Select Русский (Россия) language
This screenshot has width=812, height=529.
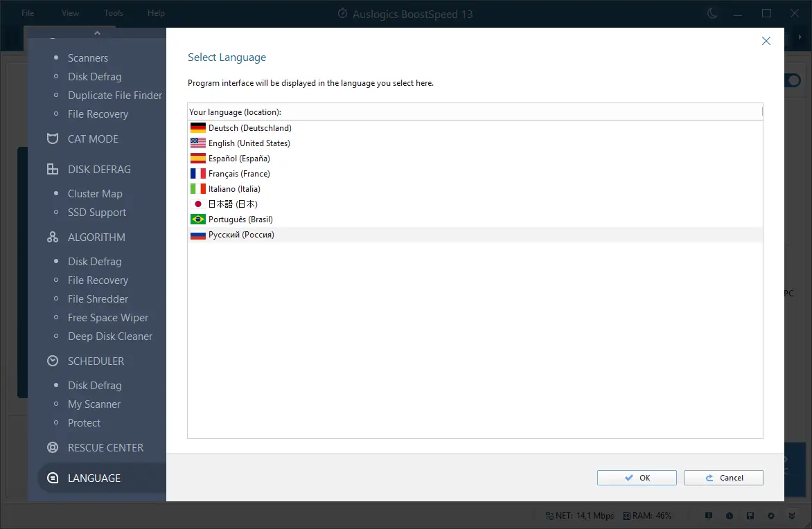pyautogui.click(x=475, y=235)
